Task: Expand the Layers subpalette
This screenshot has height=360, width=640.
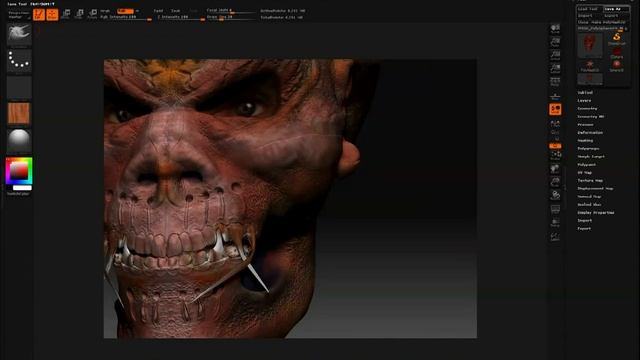Action: coord(584,100)
